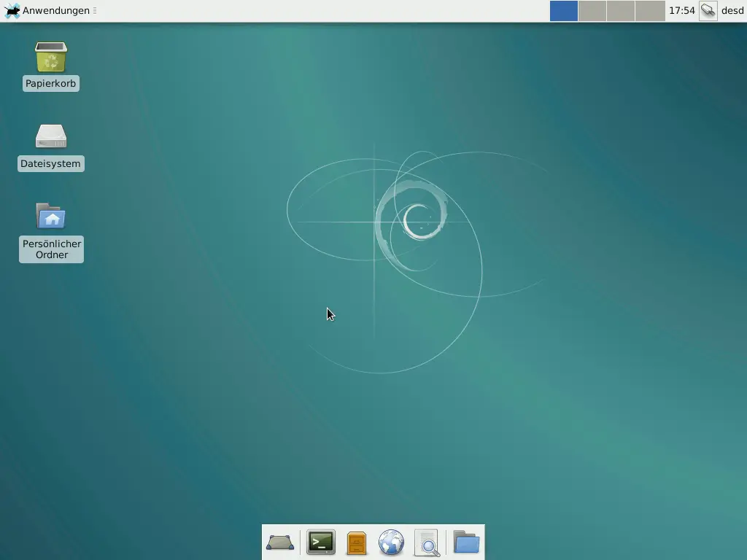Image resolution: width=747 pixels, height=560 pixels.
Task: Open the file manager cabinet icon
Action: (356, 542)
